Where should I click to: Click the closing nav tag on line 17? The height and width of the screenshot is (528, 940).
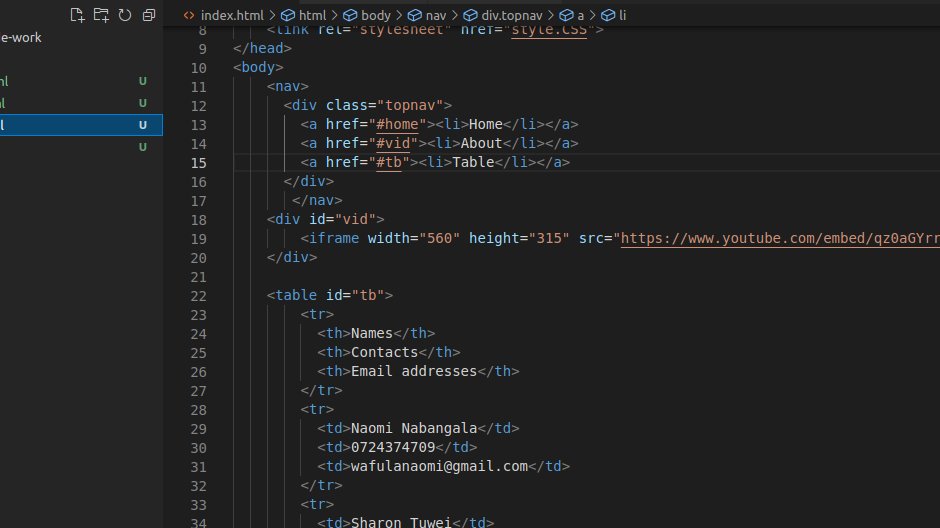point(317,200)
